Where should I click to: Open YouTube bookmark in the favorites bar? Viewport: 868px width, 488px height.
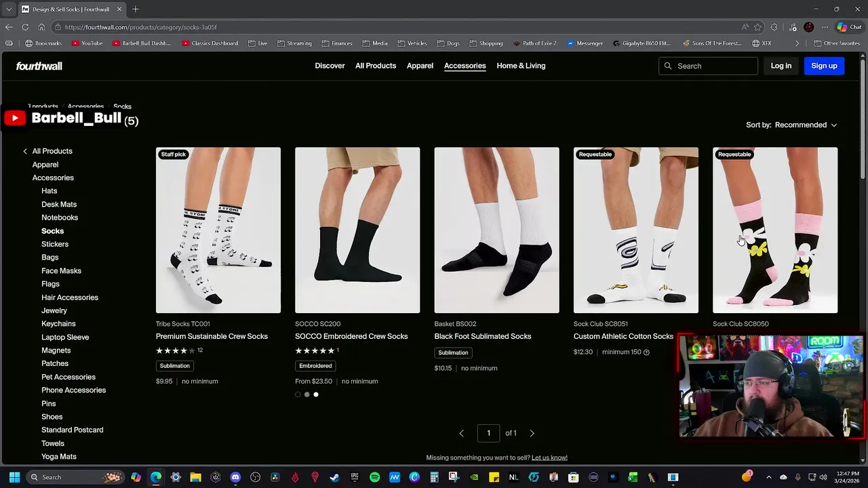point(87,43)
